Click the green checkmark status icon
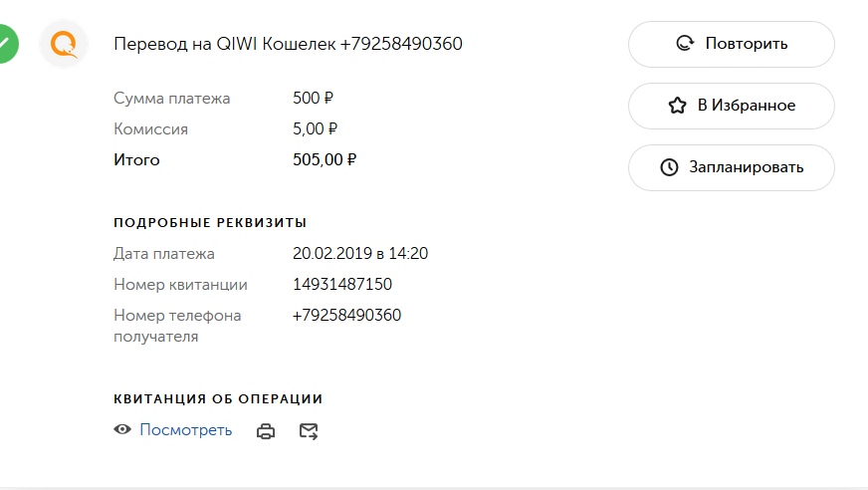 coord(6,44)
